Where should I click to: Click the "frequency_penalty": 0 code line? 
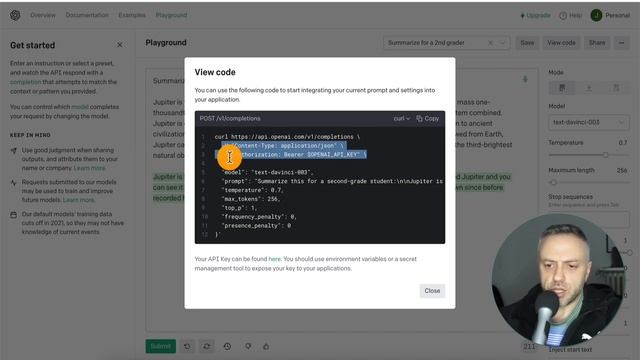pyautogui.click(x=259, y=217)
